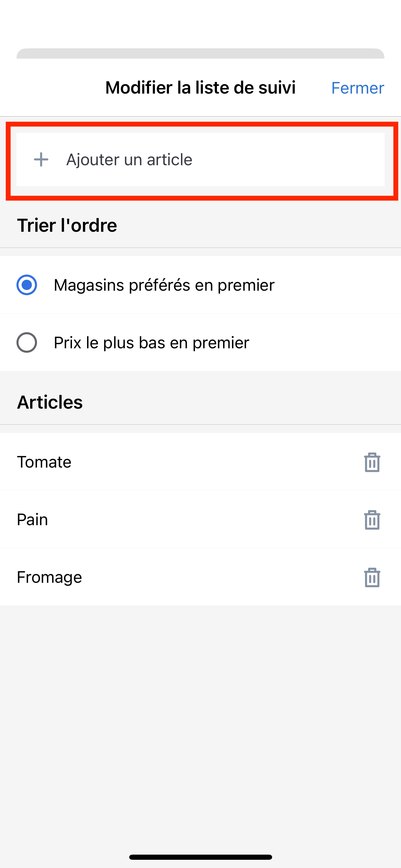Select the Pain article row
Image resolution: width=401 pixels, height=868 pixels.
coord(200,519)
